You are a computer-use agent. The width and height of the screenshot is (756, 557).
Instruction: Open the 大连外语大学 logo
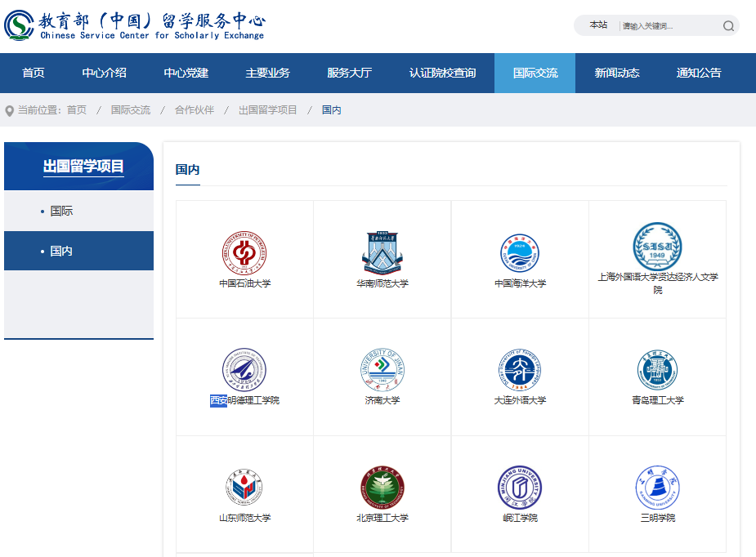[x=520, y=370]
